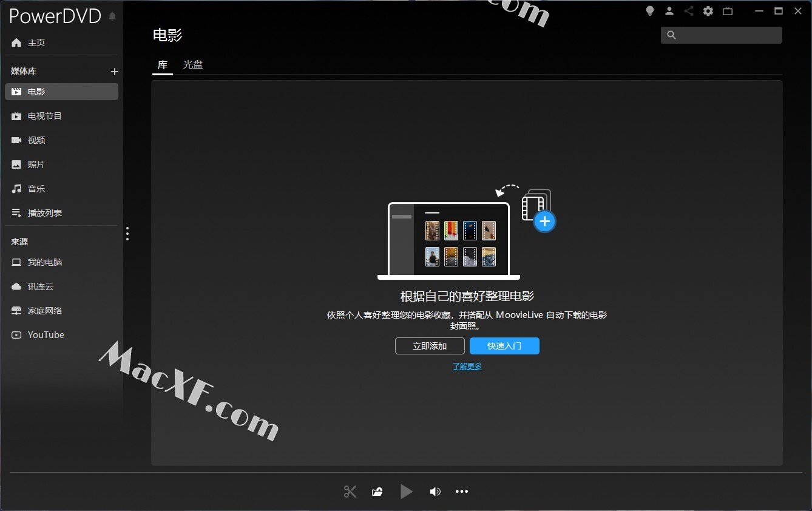Click the 媒体库 media library header

pos(24,72)
